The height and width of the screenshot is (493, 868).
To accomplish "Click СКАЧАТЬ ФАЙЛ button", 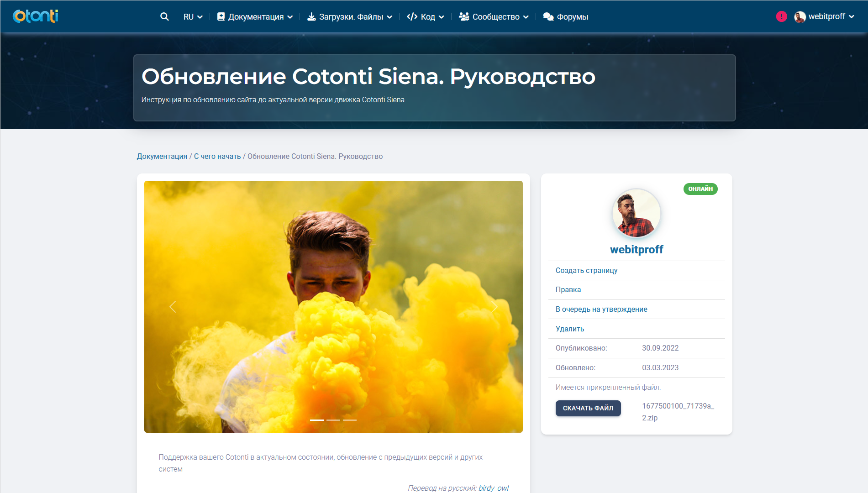I will (x=588, y=408).
